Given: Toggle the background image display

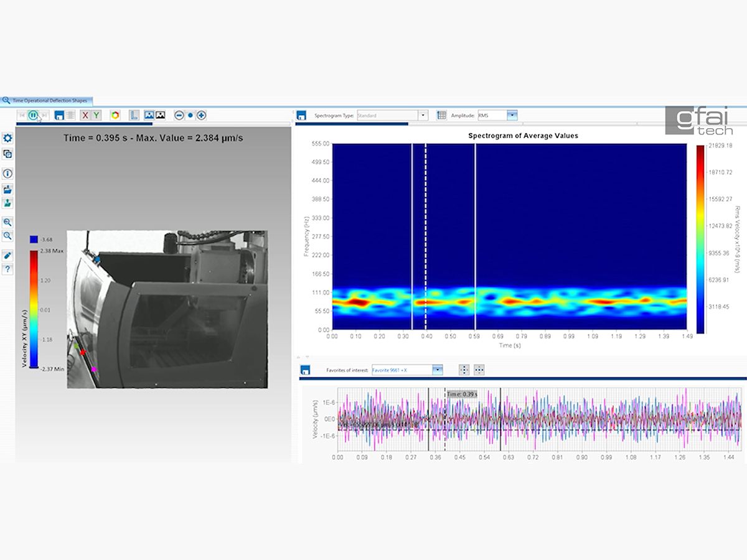Looking at the screenshot, I should [149, 115].
